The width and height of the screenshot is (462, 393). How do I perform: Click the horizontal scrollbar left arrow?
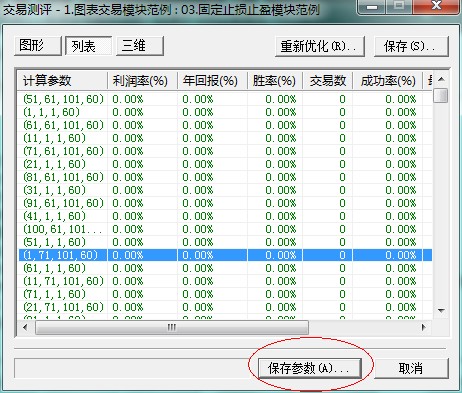[x=25, y=327]
